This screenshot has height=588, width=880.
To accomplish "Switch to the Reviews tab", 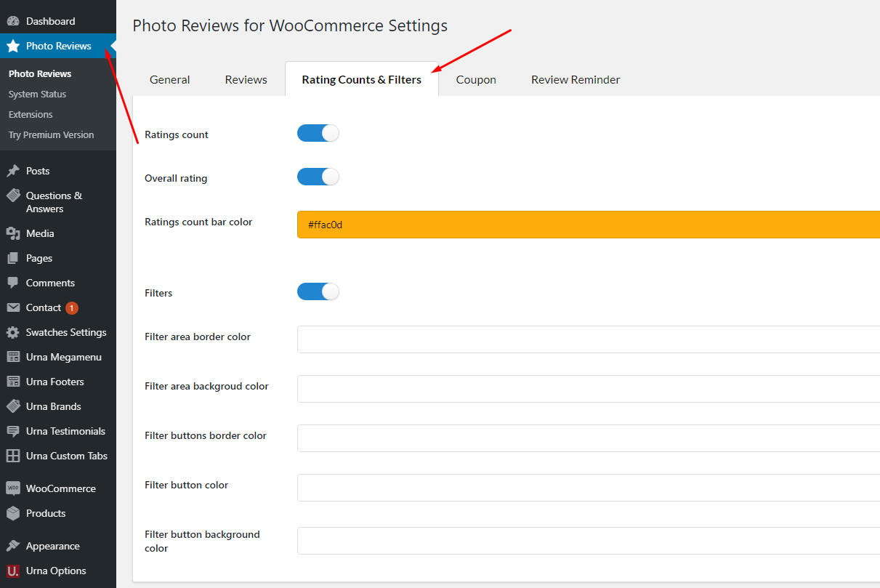I will coord(246,79).
